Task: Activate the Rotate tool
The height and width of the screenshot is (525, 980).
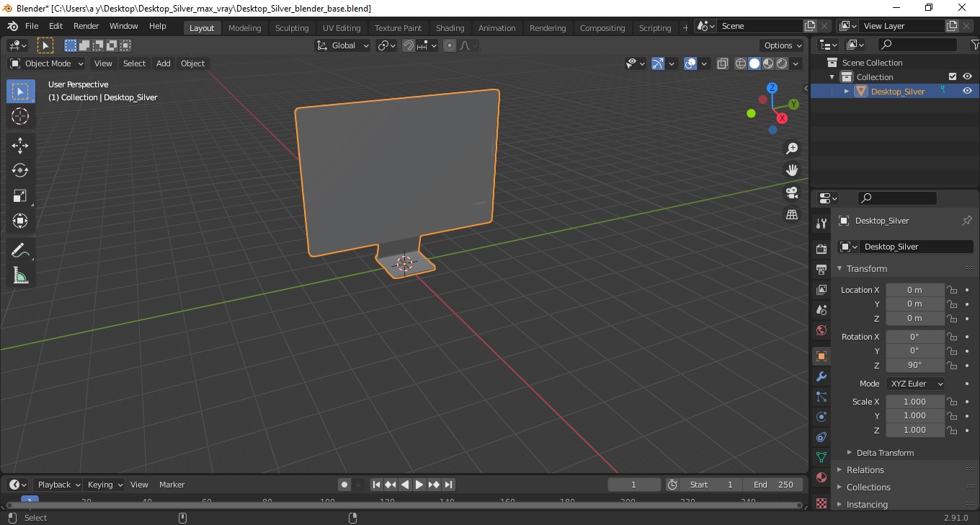Action: 20,171
